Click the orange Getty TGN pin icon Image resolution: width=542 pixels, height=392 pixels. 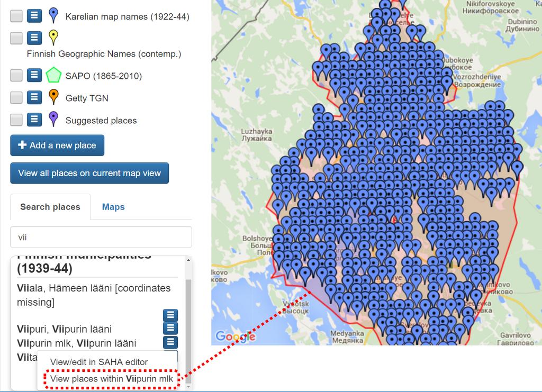point(53,97)
